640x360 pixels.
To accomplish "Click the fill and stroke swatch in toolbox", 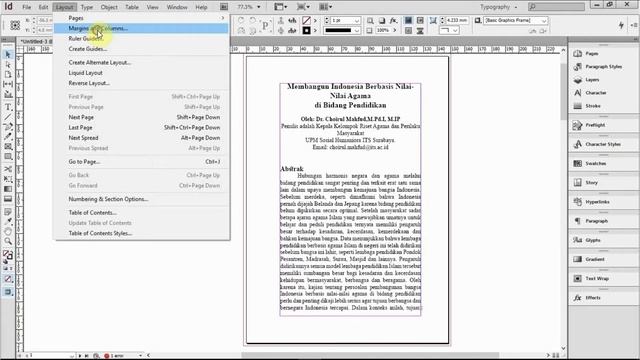I will click(8, 256).
